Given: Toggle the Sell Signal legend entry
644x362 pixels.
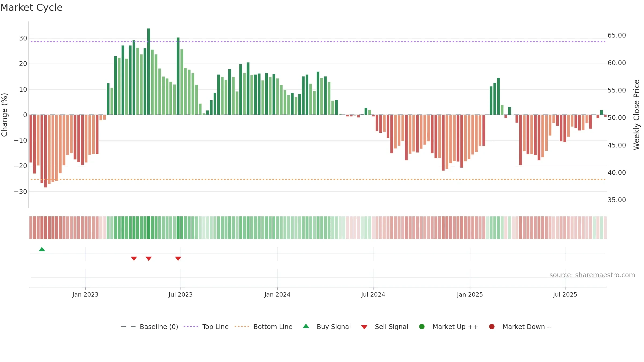Looking at the screenshot, I should click(385, 327).
